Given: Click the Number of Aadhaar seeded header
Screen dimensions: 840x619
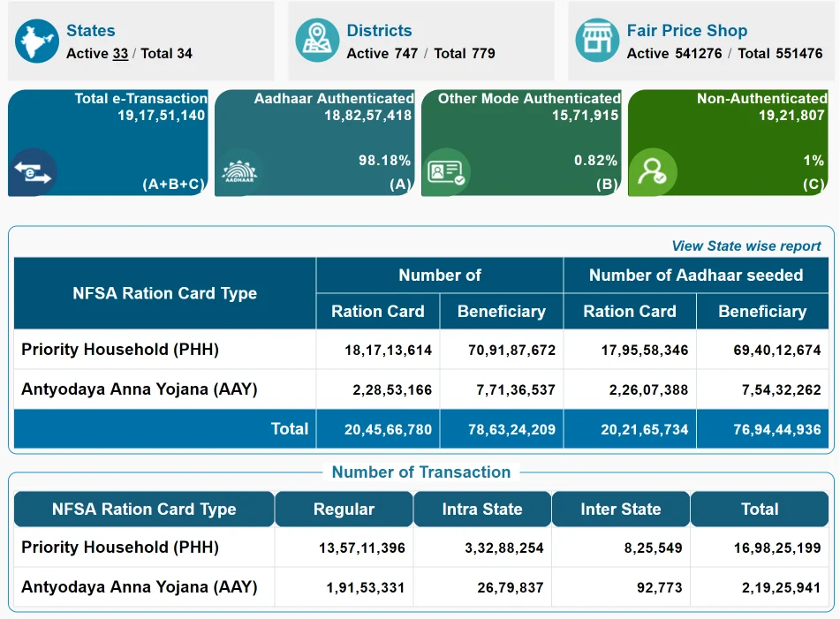Looking at the screenshot, I should (x=696, y=276).
